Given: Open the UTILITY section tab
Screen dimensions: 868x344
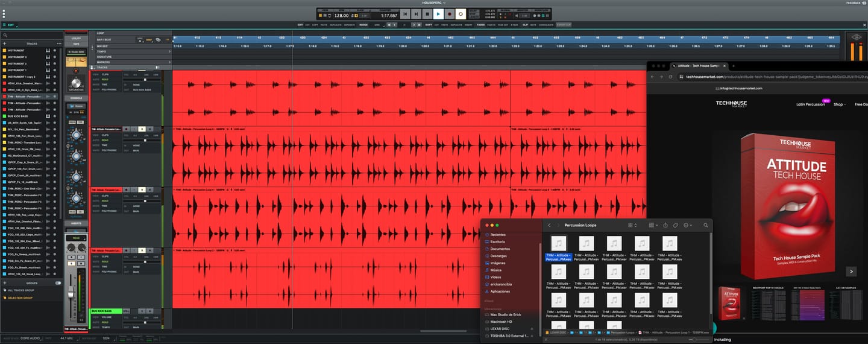Looking at the screenshot, I should coord(76,38).
